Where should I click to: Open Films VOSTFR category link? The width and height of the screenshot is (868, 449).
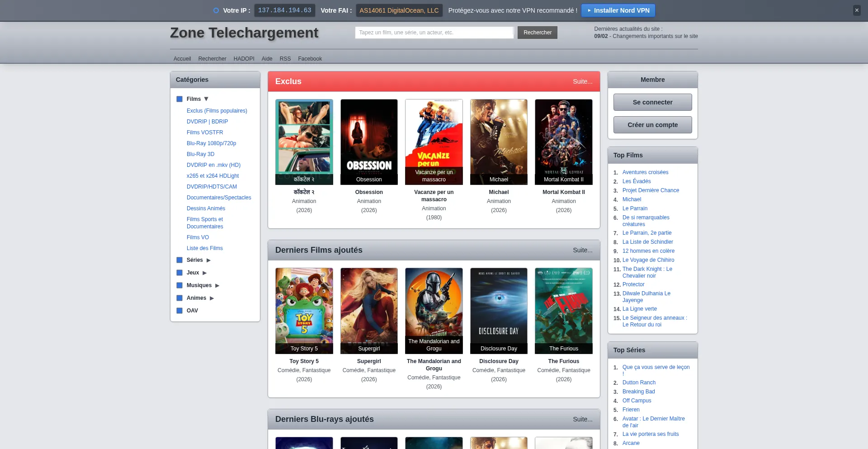[205, 132]
